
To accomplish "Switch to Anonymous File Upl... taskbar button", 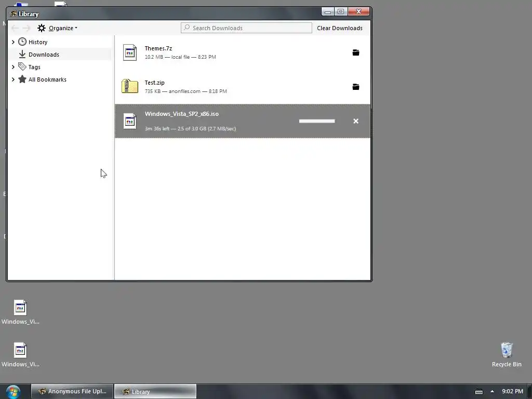I will 72,391.
